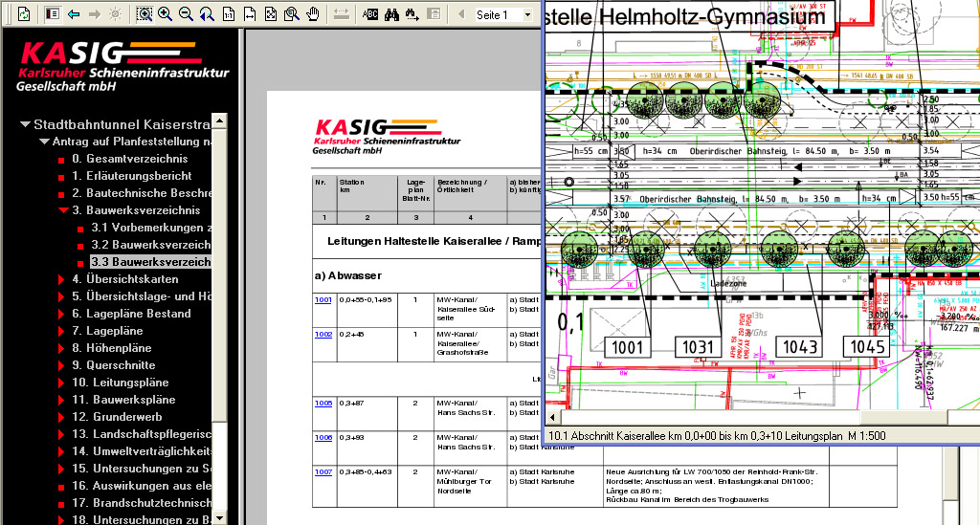Click the refresh document icon

[x=23, y=13]
